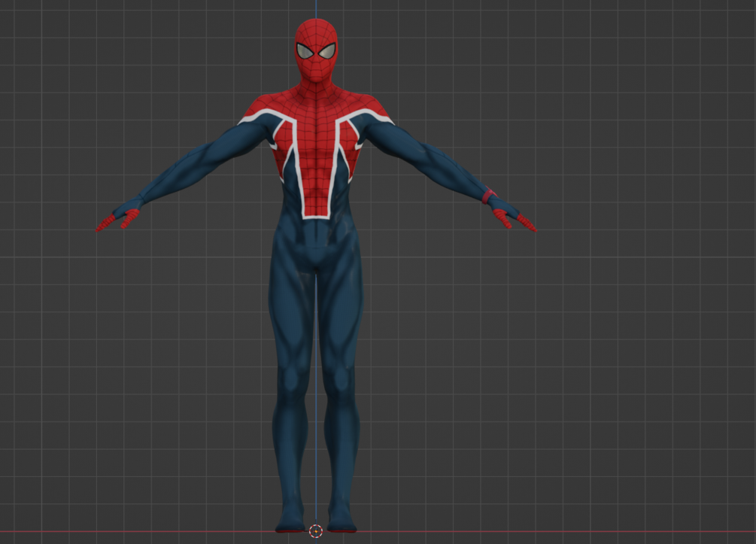The image size is (756, 544).
Task: Click the 3D cursor at the model's feet
Action: pos(316,531)
